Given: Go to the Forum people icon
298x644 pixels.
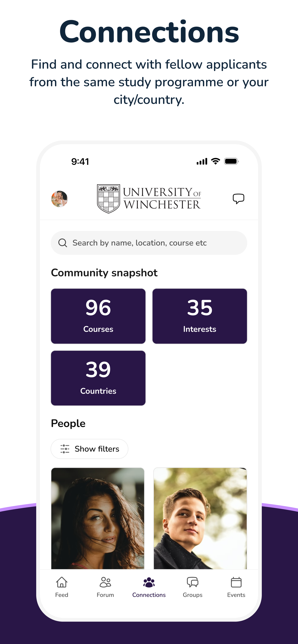Looking at the screenshot, I should (105, 582).
